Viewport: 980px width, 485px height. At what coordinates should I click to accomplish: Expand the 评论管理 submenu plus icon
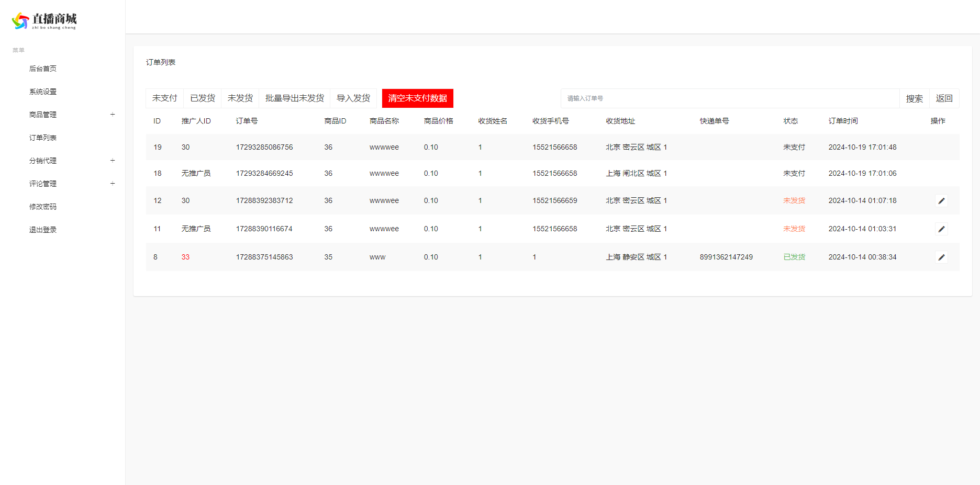point(113,184)
